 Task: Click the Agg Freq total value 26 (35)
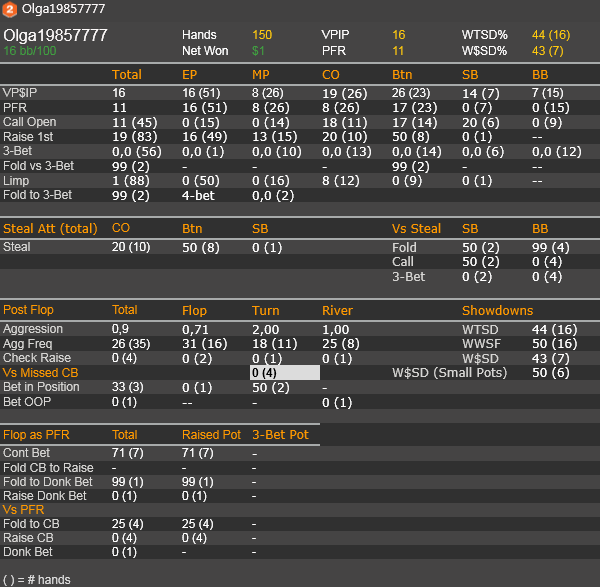[x=131, y=344]
